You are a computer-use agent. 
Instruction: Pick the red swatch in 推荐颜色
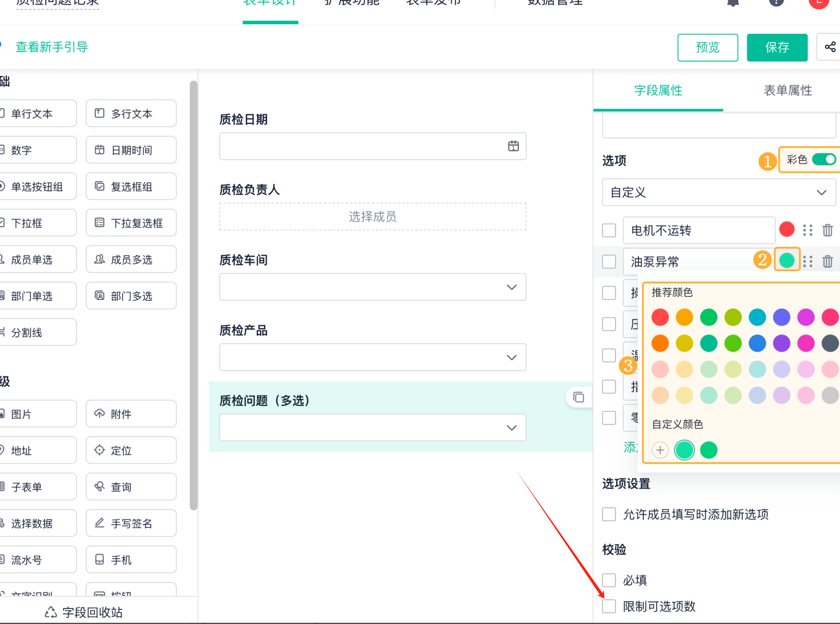660,317
